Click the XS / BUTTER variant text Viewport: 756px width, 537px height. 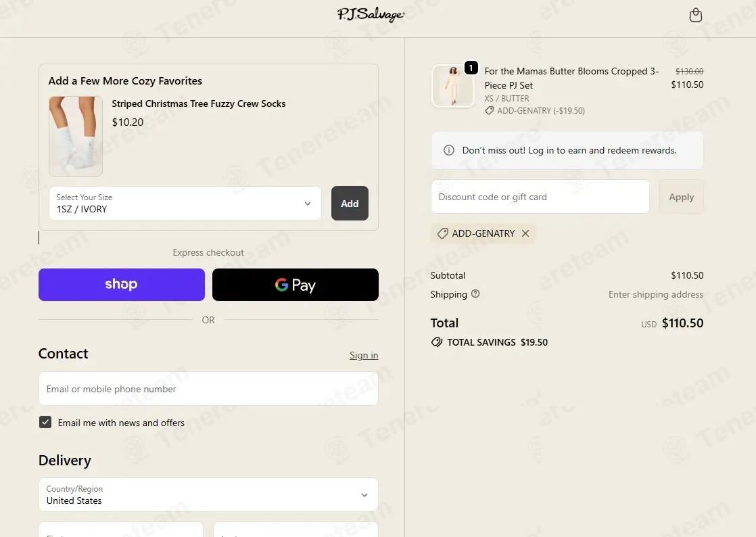click(506, 98)
